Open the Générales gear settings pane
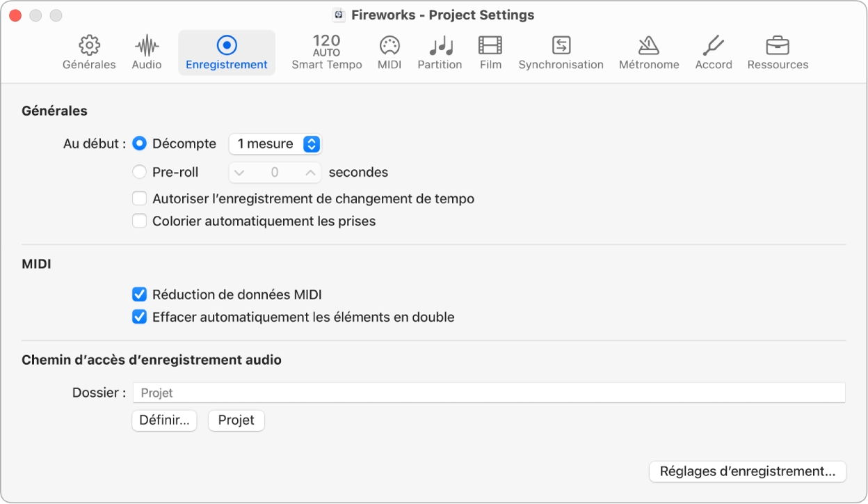Screen dimensions: 868x504 [89, 53]
